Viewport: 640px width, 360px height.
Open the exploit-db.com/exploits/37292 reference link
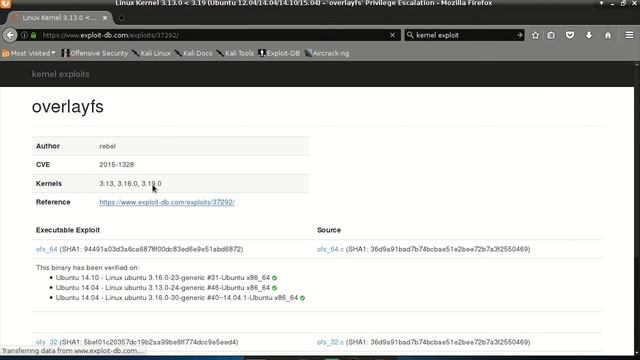click(x=167, y=202)
